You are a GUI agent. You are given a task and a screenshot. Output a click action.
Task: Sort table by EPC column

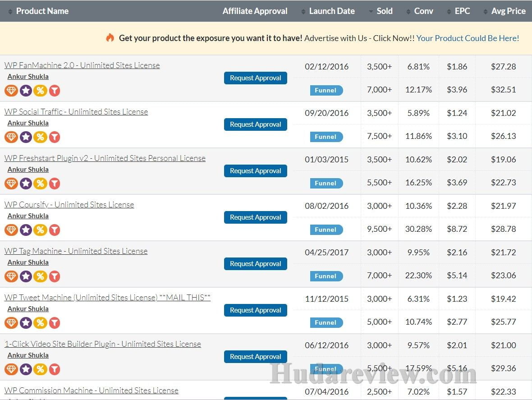tap(459, 11)
